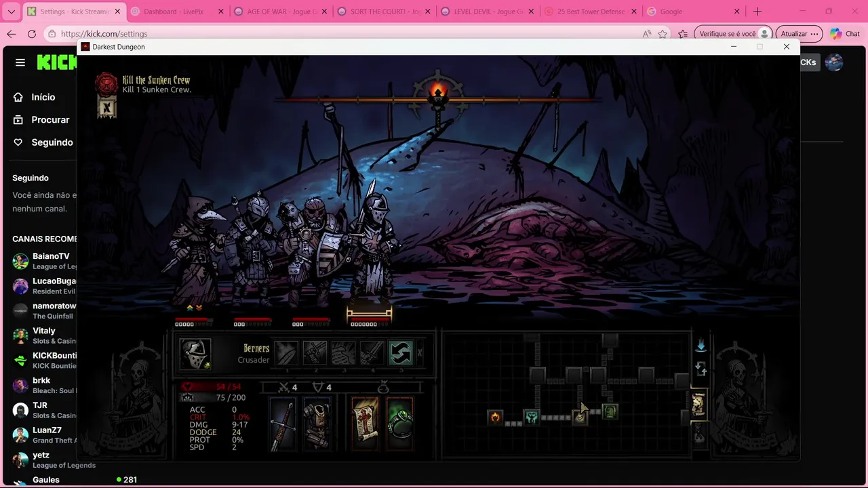This screenshot has height=488, width=868.
Task: Click the checkmarked current room on map
Action: point(580,417)
